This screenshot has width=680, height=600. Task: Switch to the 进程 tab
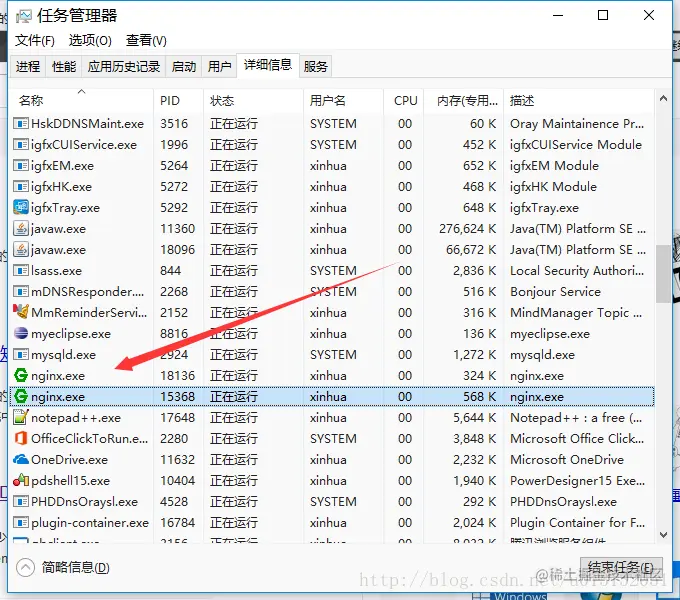point(28,66)
